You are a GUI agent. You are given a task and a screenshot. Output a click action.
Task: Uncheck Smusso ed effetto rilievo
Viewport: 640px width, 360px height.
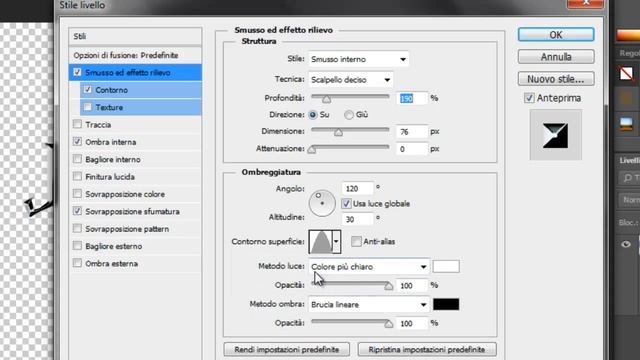77,72
